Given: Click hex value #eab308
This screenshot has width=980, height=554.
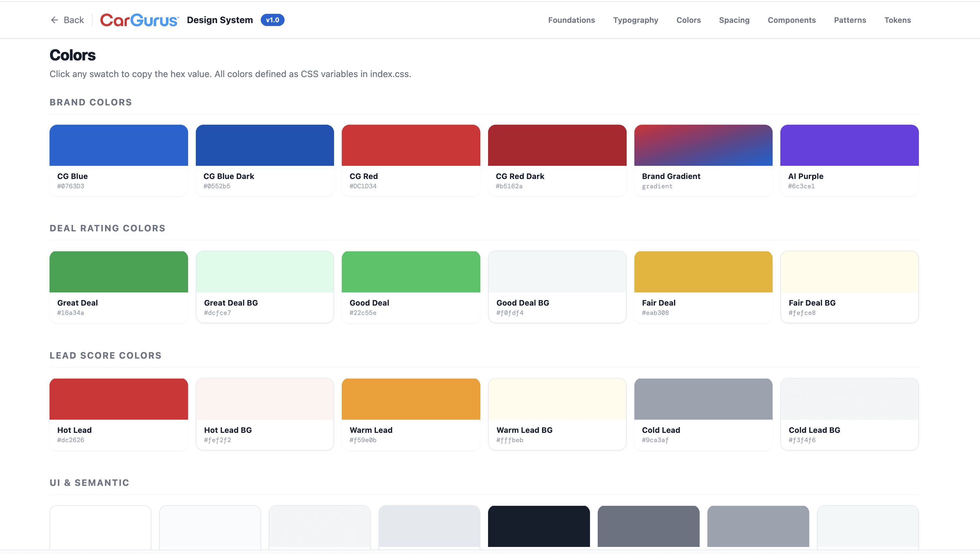Looking at the screenshot, I should (x=655, y=313).
